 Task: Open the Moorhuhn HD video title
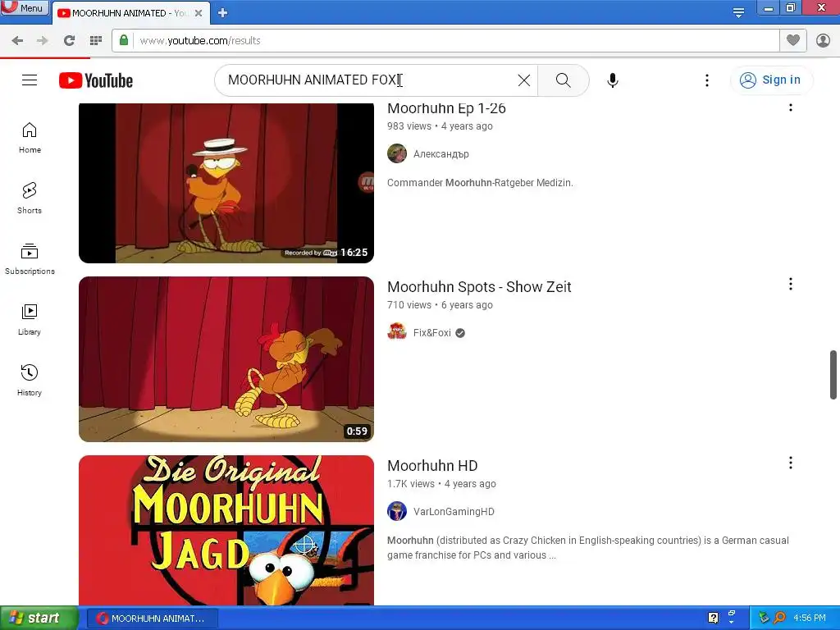point(432,466)
